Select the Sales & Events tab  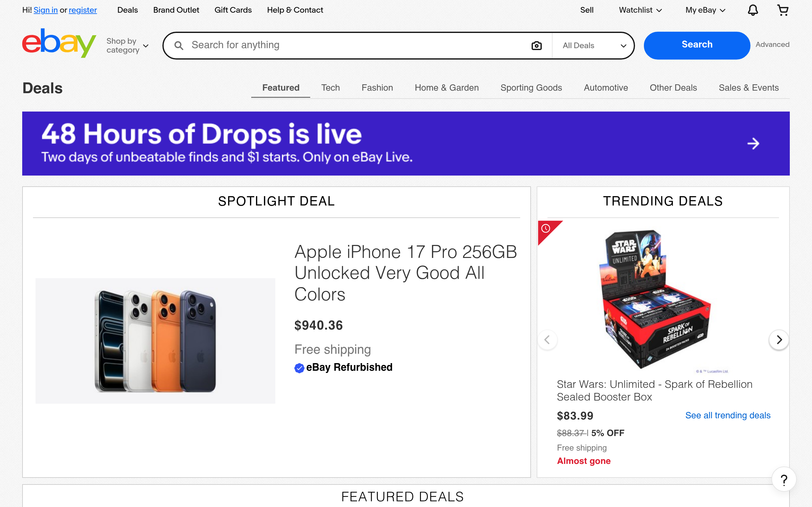coord(749,88)
